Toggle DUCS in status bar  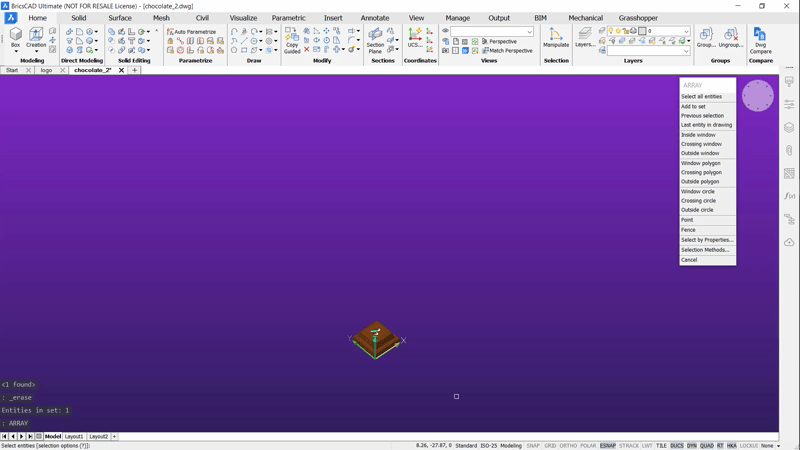click(677, 446)
